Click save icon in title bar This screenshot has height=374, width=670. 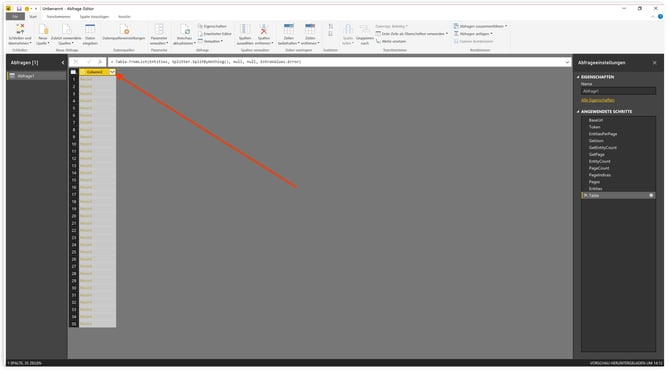pyautogui.click(x=19, y=9)
